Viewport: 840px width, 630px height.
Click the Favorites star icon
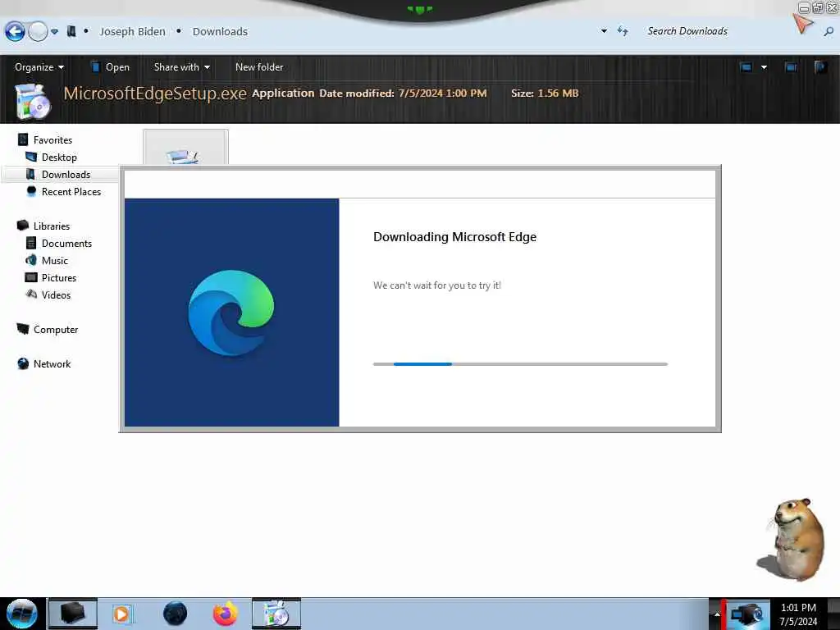22,139
